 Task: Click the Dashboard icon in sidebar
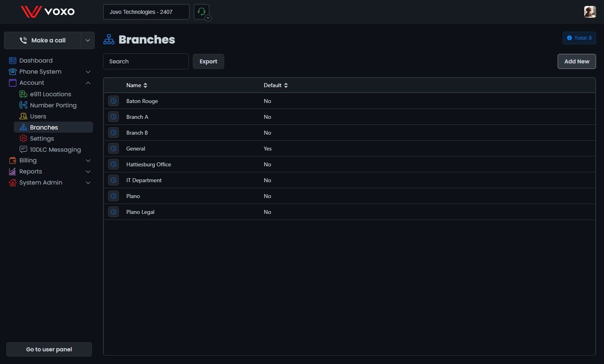click(13, 61)
